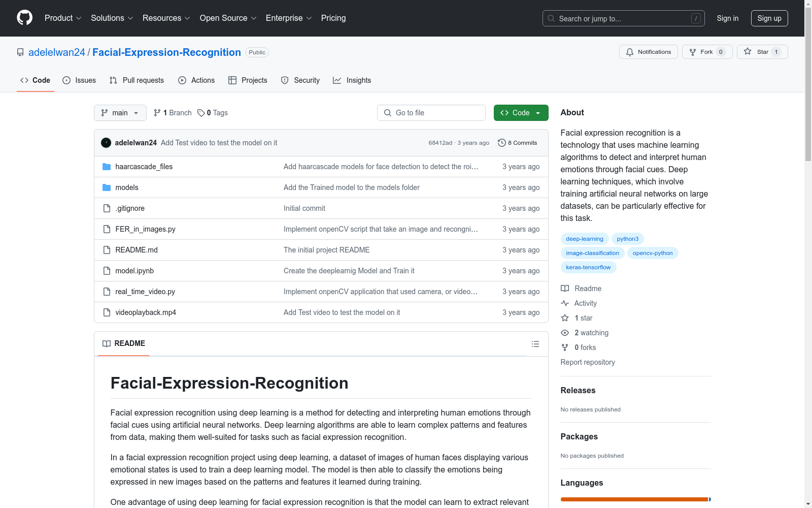Click the tag icon next to 0 Tags
This screenshot has height=508, width=812.
tap(201, 113)
